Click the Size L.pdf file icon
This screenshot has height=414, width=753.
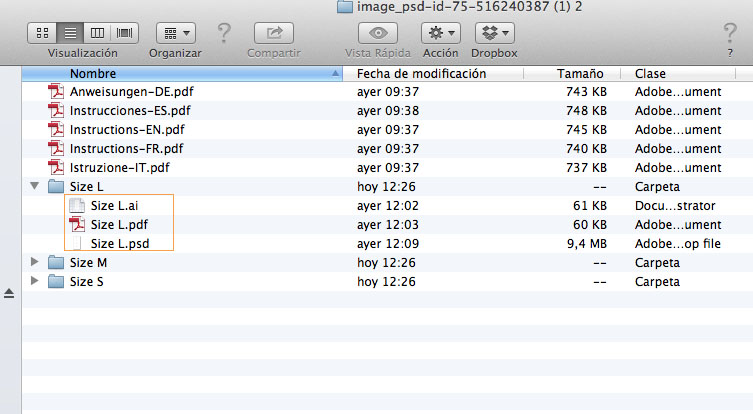[x=77, y=224]
